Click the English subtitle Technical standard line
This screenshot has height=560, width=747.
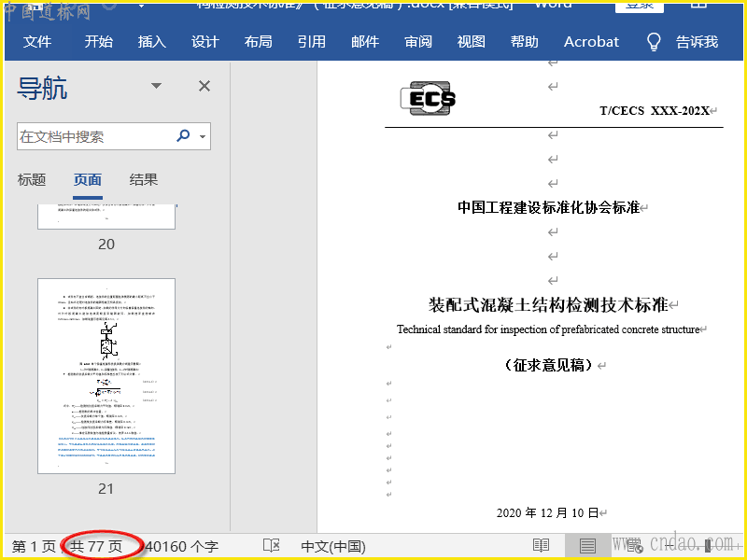[x=548, y=329]
